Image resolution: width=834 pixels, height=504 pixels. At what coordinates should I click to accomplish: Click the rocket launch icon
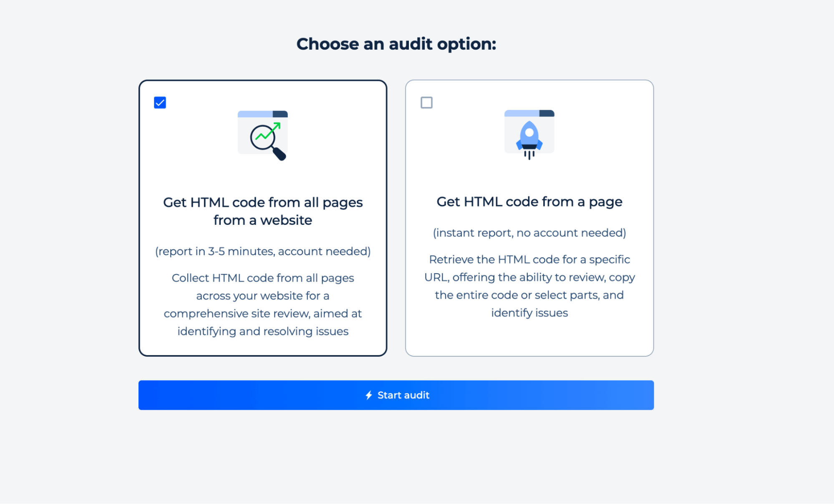pyautogui.click(x=529, y=135)
